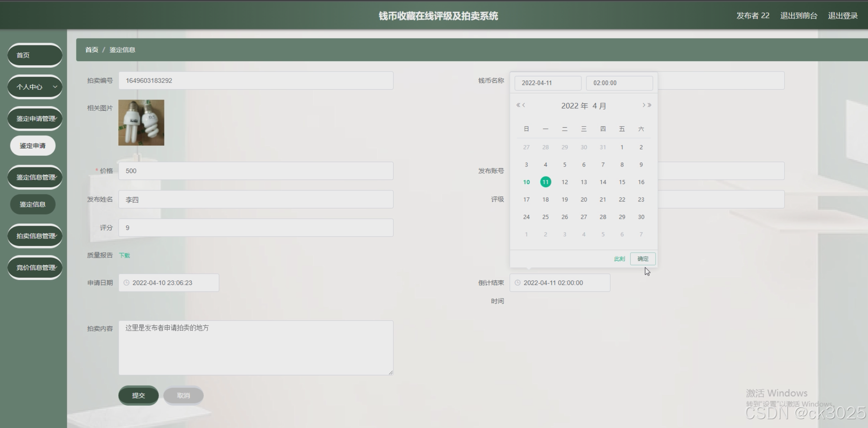Expand the 个人中心 sidebar menu

35,87
